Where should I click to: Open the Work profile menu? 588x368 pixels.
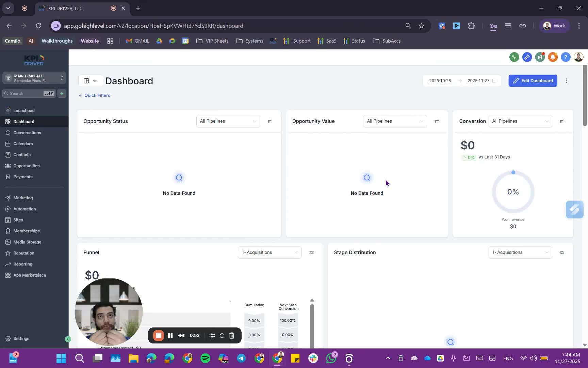coord(554,26)
